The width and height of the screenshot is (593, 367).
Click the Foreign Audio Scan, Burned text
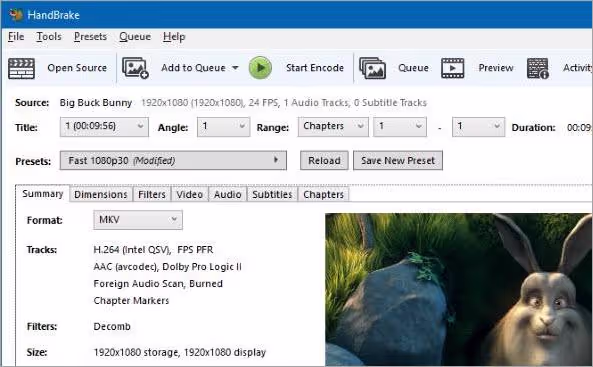[158, 284]
